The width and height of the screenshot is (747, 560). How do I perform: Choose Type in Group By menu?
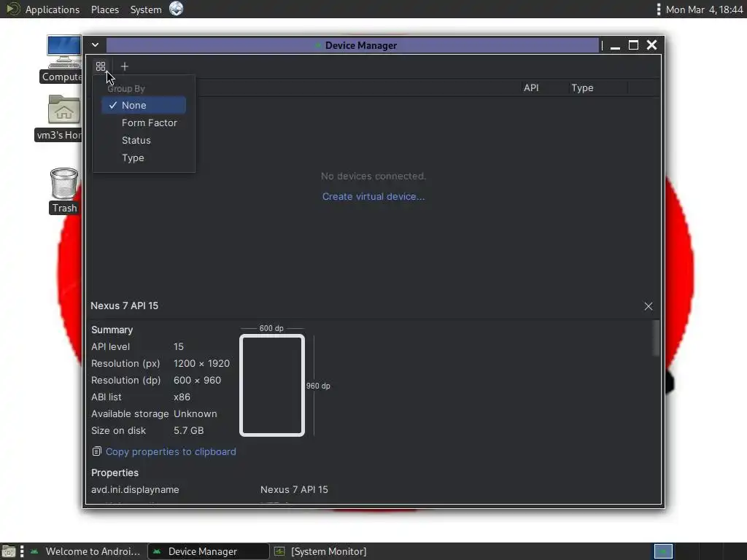(x=144, y=158)
